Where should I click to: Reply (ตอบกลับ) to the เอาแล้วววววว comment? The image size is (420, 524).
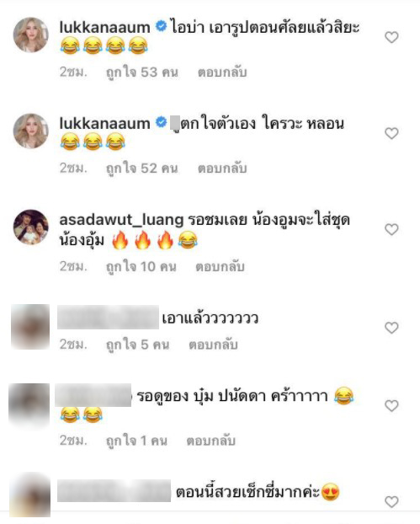tap(213, 345)
